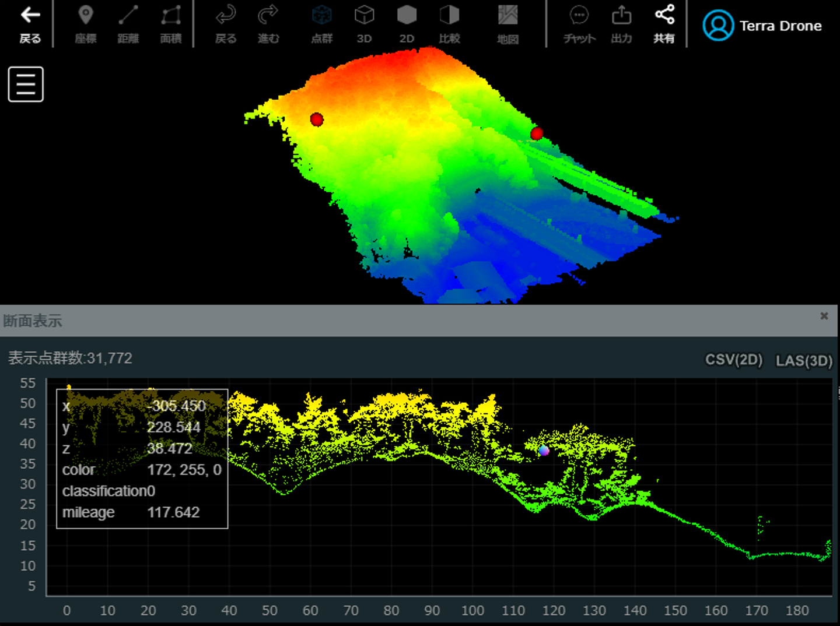The height and width of the screenshot is (626, 840).
Task: Click the redo 進む arrow
Action: 268,24
